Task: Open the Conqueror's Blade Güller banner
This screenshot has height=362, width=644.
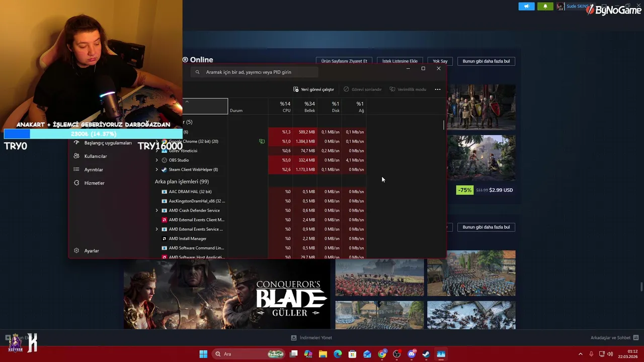Action: pyautogui.click(x=227, y=294)
